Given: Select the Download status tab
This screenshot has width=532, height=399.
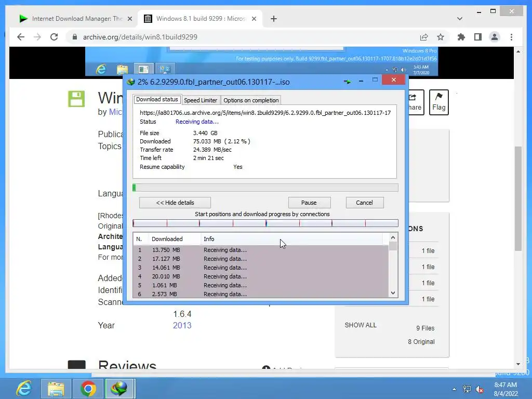Looking at the screenshot, I should [x=157, y=99].
